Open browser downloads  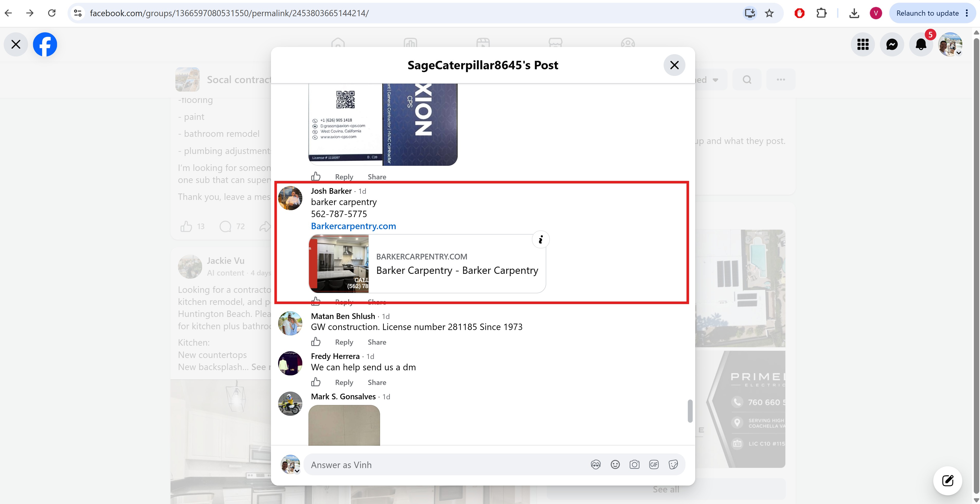(x=854, y=13)
